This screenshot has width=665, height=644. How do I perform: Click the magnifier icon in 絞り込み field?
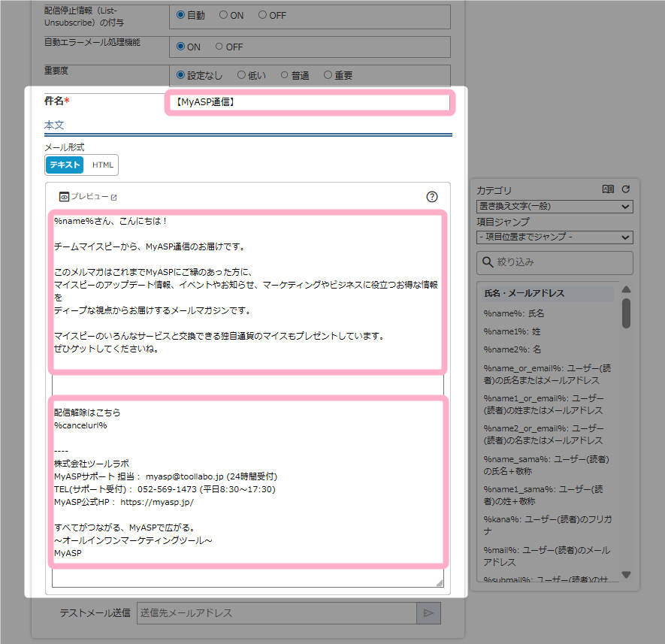[488, 263]
